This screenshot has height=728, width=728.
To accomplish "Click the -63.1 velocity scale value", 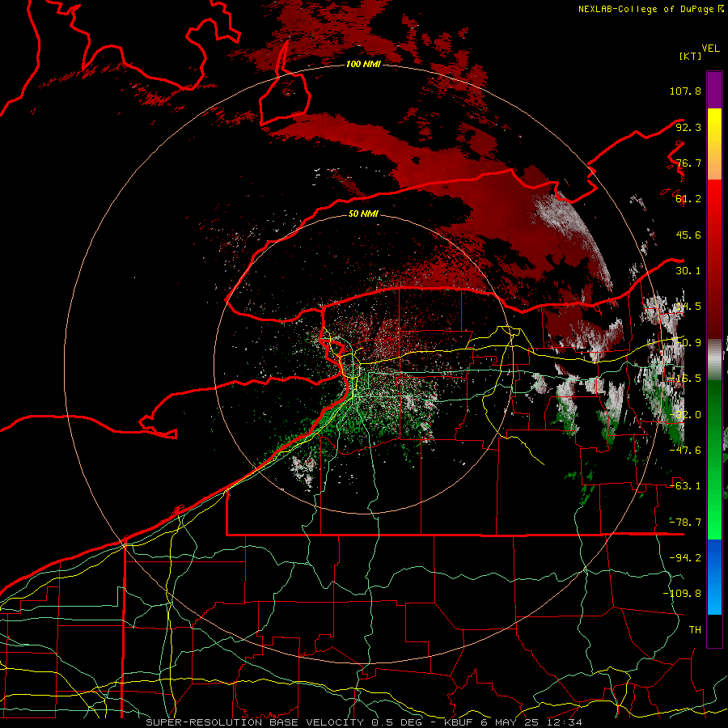I will point(685,486).
